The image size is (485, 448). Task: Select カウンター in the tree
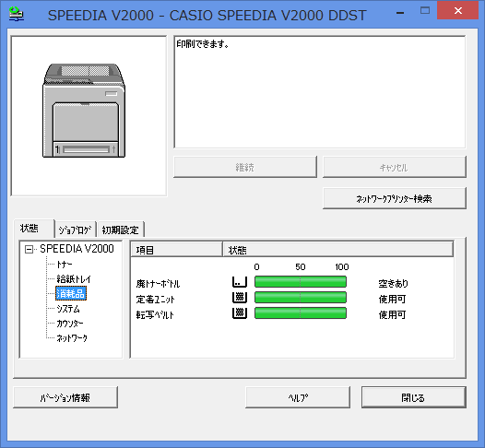pos(69,324)
